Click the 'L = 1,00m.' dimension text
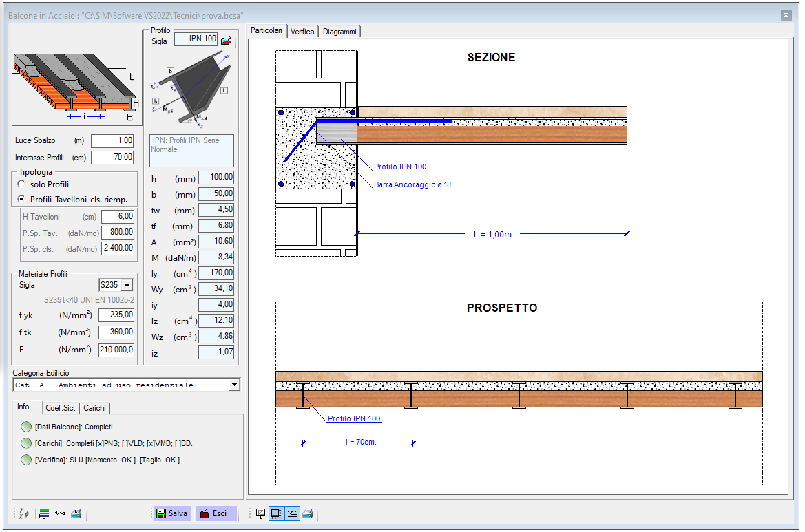Viewport: 805px width, 532px height. click(x=493, y=235)
